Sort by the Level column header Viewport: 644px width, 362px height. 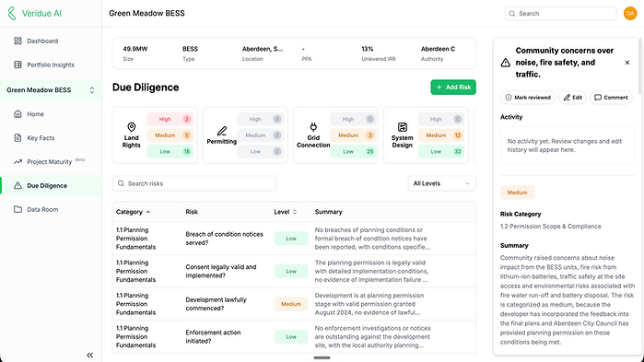click(x=285, y=212)
